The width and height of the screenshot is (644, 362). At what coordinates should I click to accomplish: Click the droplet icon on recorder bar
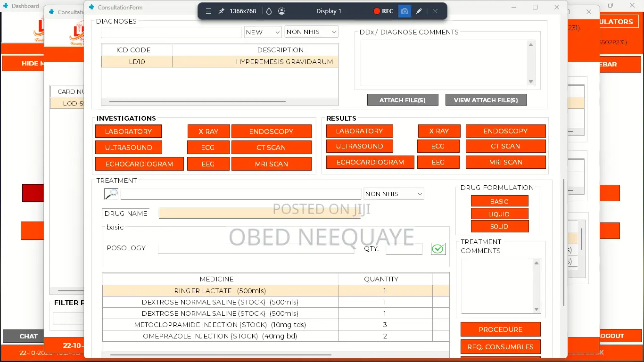[269, 11]
